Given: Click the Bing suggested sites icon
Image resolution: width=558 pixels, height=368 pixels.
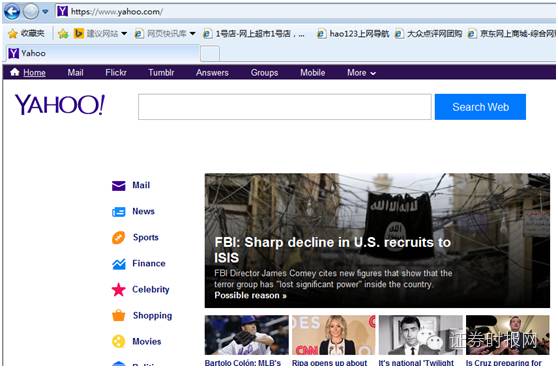Looking at the screenshot, I should click(79, 33).
